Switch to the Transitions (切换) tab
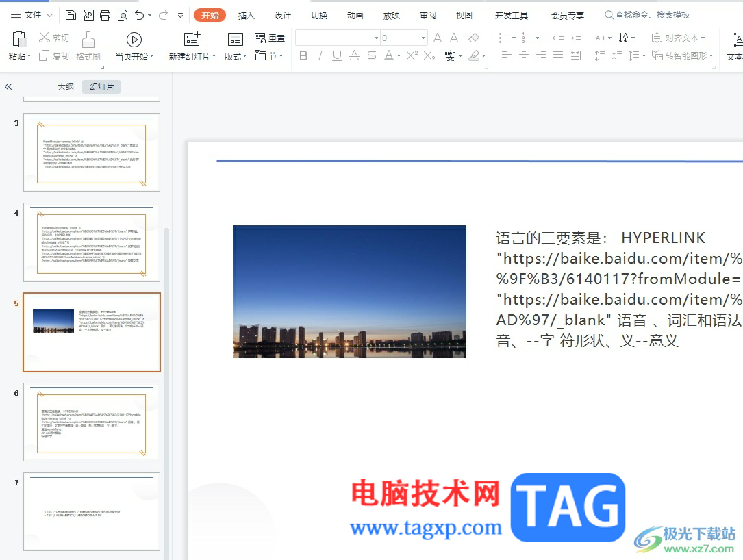743x560 pixels. click(319, 16)
